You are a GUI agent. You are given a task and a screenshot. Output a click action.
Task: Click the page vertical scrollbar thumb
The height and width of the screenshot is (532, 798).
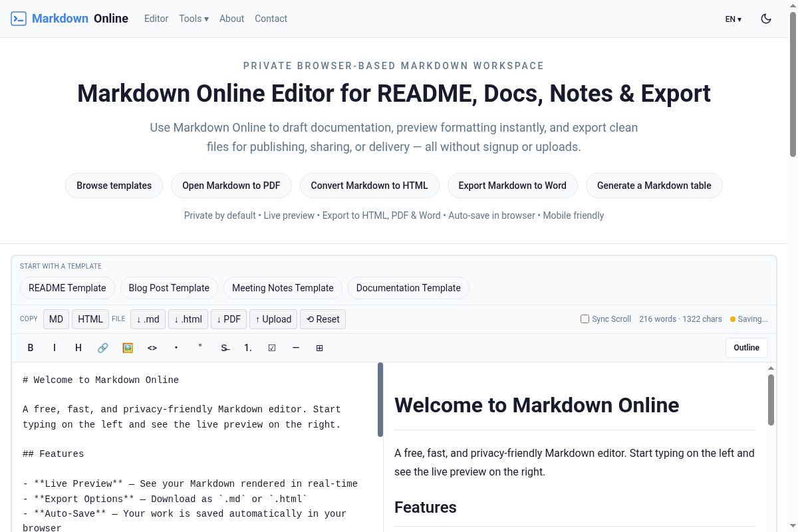coord(793,84)
